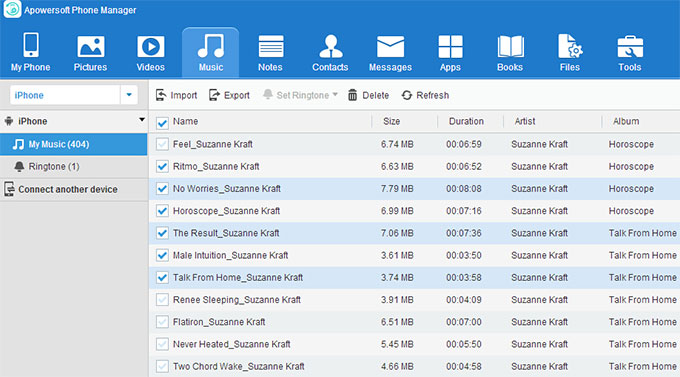Select the song name Two Chord Wake_Suzanne Kraft
This screenshot has width=680, height=377.
coord(239,367)
